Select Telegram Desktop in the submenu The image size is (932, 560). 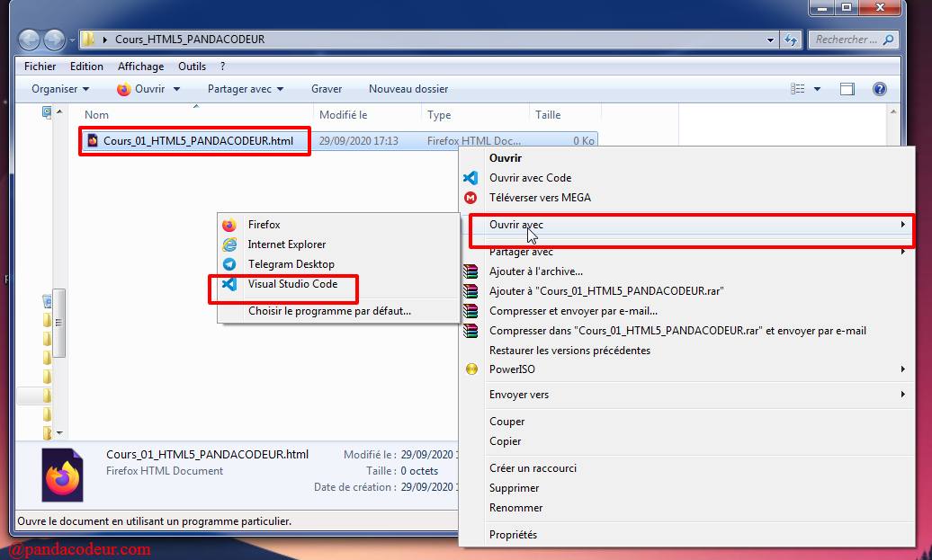click(x=291, y=264)
